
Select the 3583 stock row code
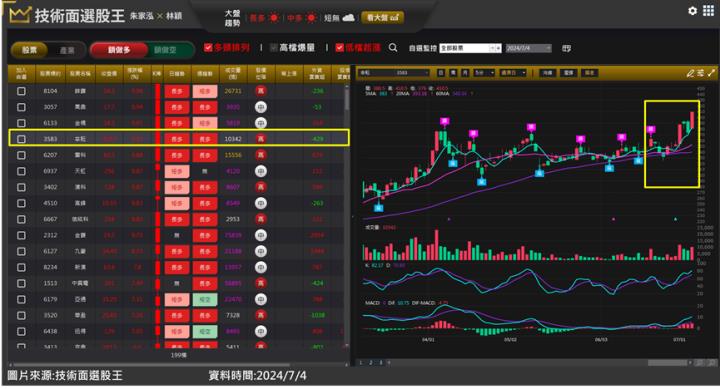50,139
